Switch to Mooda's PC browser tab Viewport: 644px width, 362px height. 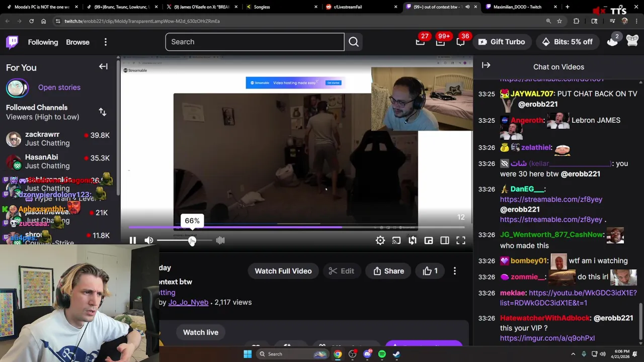(41, 7)
